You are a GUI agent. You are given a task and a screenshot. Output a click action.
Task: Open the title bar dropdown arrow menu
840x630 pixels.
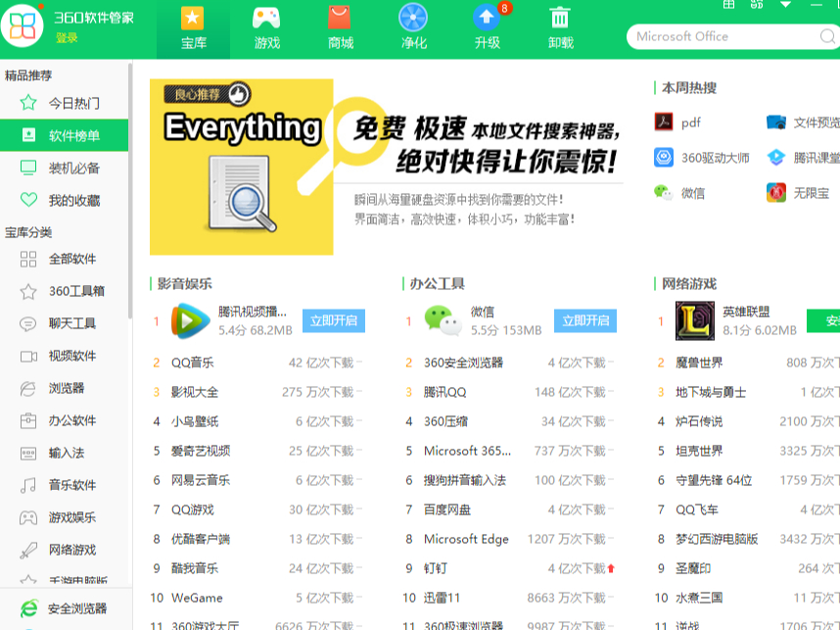tap(785, 4)
